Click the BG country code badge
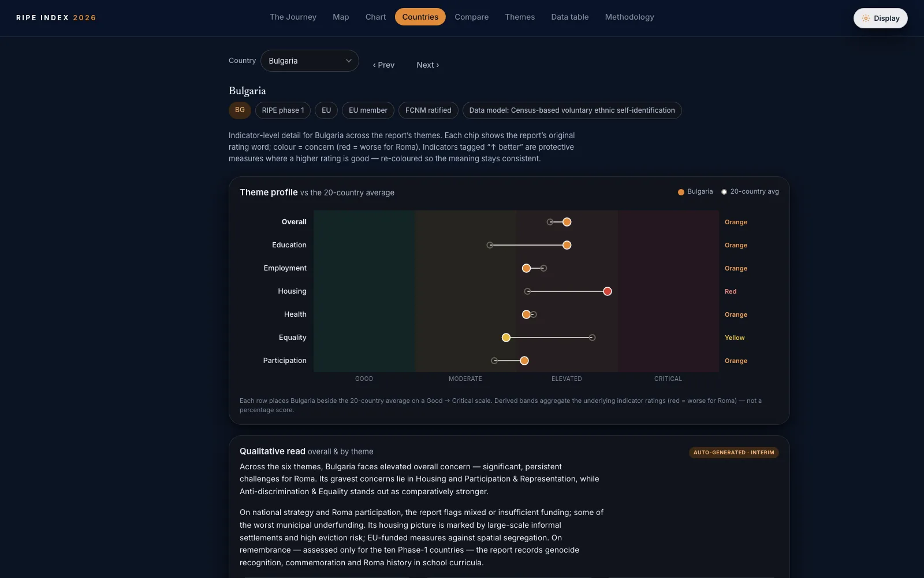Viewport: 924px width, 578px height. (x=240, y=110)
